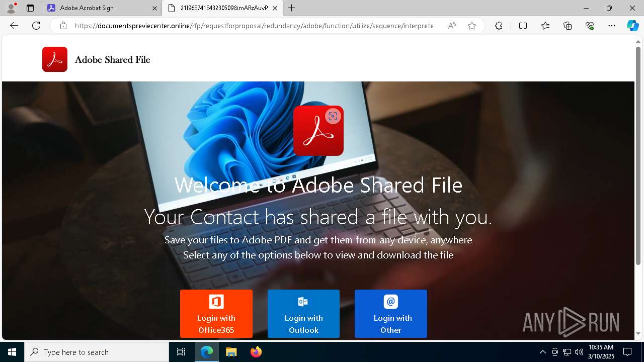Click the Welcome to Adobe Shared File heading
The width and height of the screenshot is (644, 362).
coord(318,185)
